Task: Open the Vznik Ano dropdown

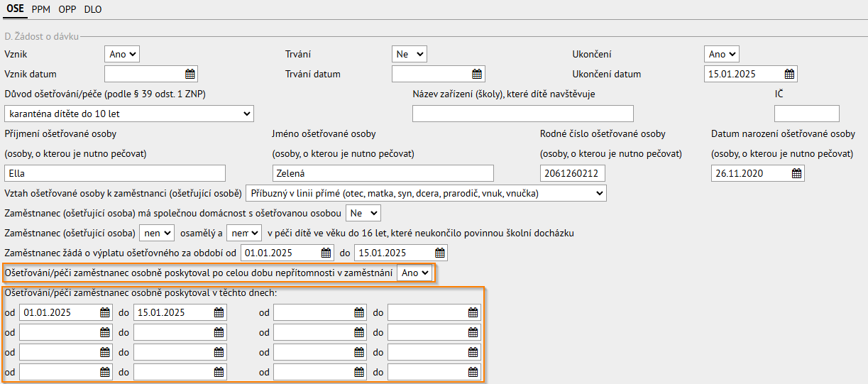Action: coord(122,54)
